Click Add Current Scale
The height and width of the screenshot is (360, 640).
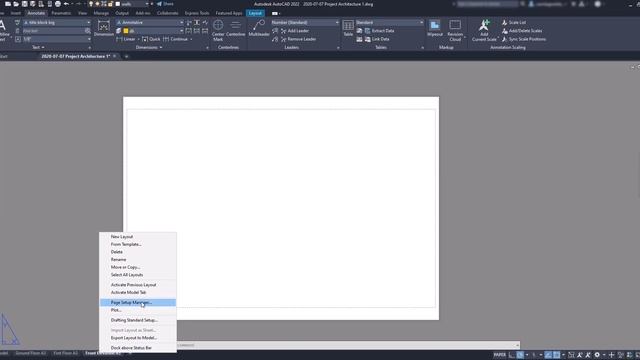[484, 30]
